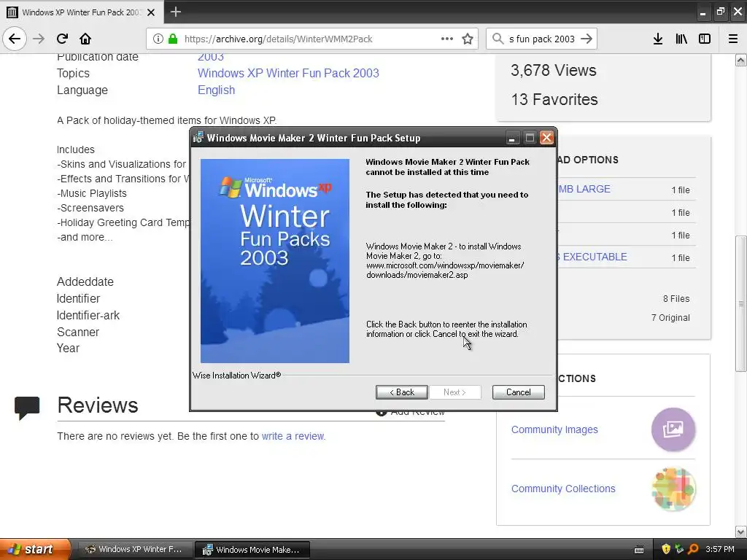Click the 3,678 Views count

point(554,71)
